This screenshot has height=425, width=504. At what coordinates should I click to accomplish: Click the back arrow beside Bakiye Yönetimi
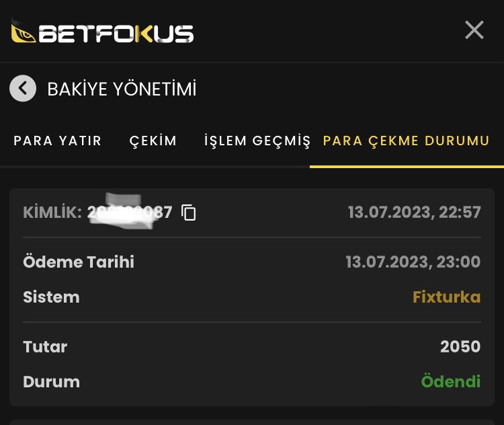[x=23, y=89]
